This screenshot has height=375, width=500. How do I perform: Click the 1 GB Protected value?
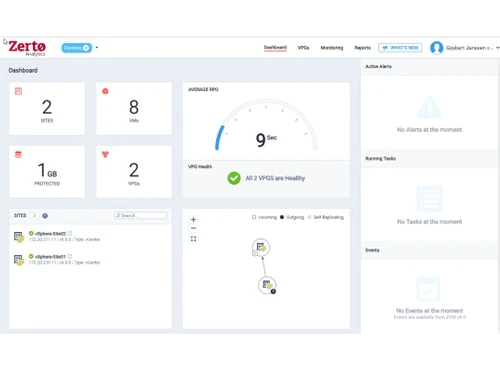pyautogui.click(x=47, y=170)
